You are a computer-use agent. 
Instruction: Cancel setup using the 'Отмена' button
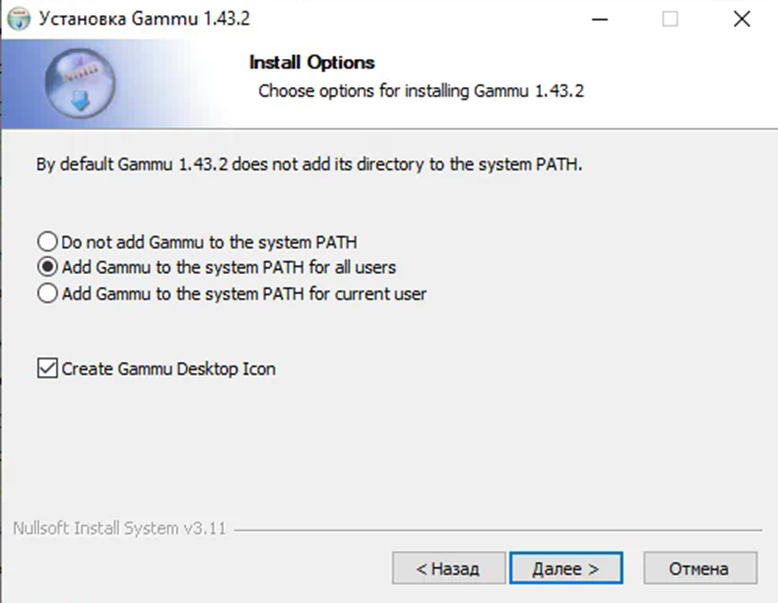[698, 569]
